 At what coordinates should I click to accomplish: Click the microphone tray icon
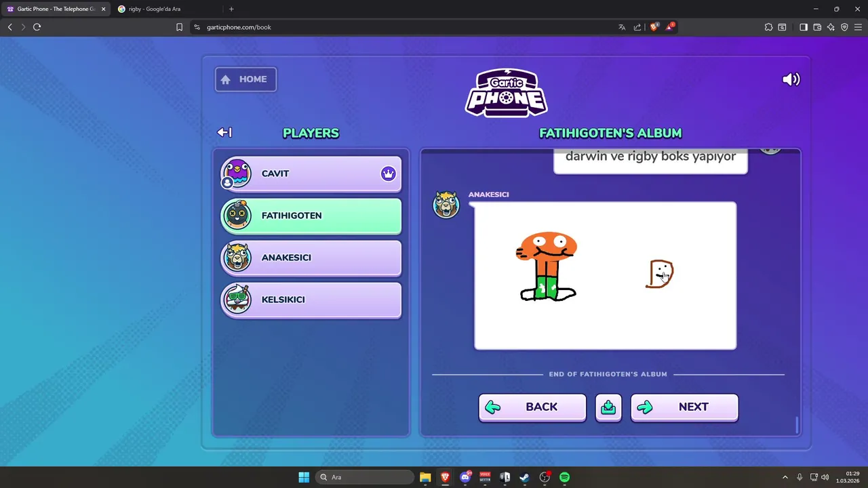point(800,477)
